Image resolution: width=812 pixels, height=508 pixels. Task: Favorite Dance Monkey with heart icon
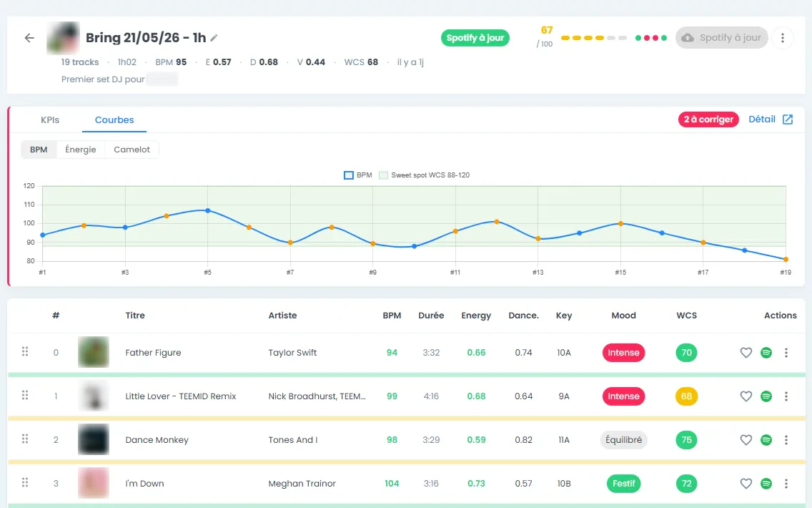pyautogui.click(x=746, y=440)
